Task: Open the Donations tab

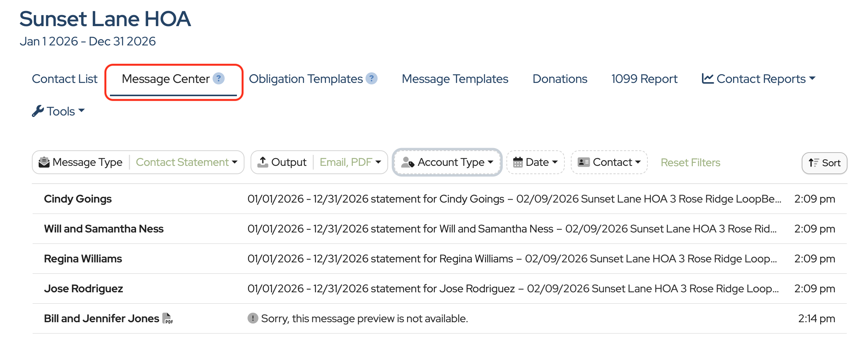Action: coord(560,79)
